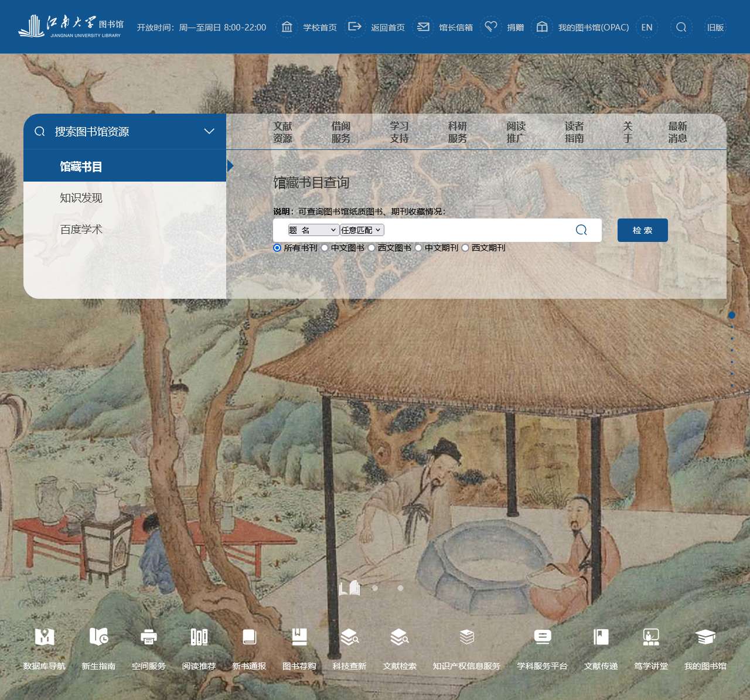
Task: Open 知识产权信息服务 layers icon
Action: coord(467,637)
